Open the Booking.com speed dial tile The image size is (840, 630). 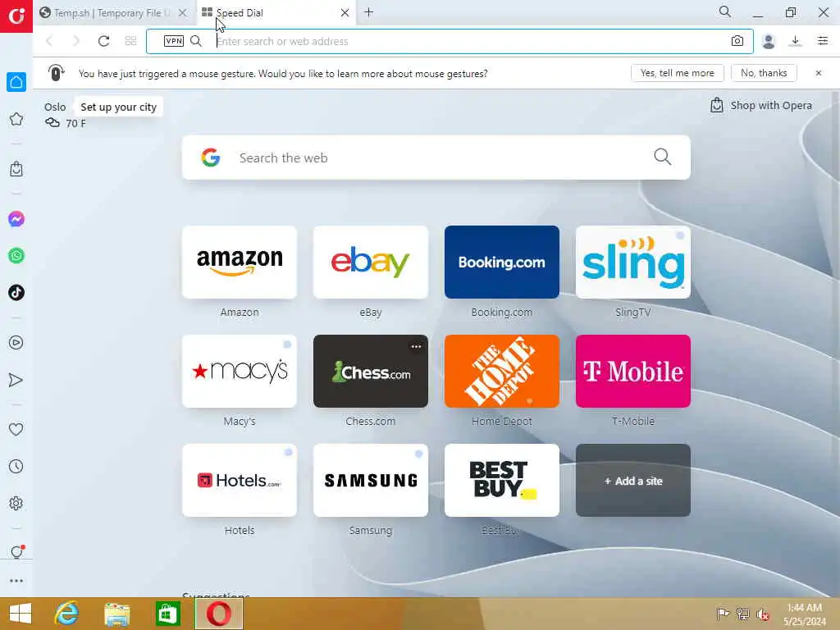[502, 262]
